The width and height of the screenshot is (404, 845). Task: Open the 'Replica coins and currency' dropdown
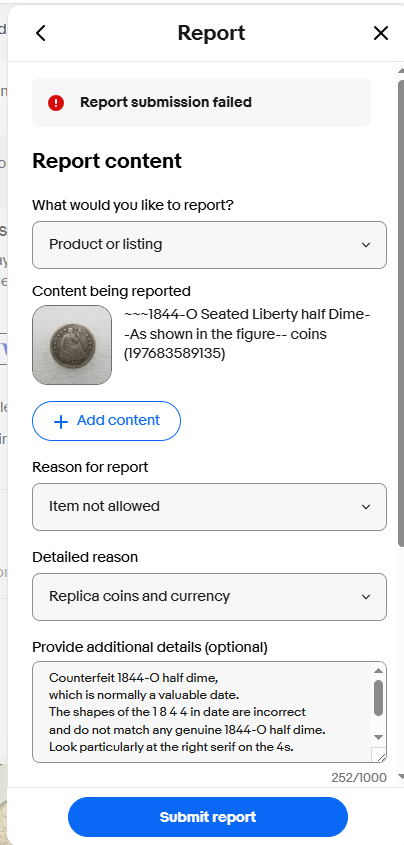click(x=209, y=597)
